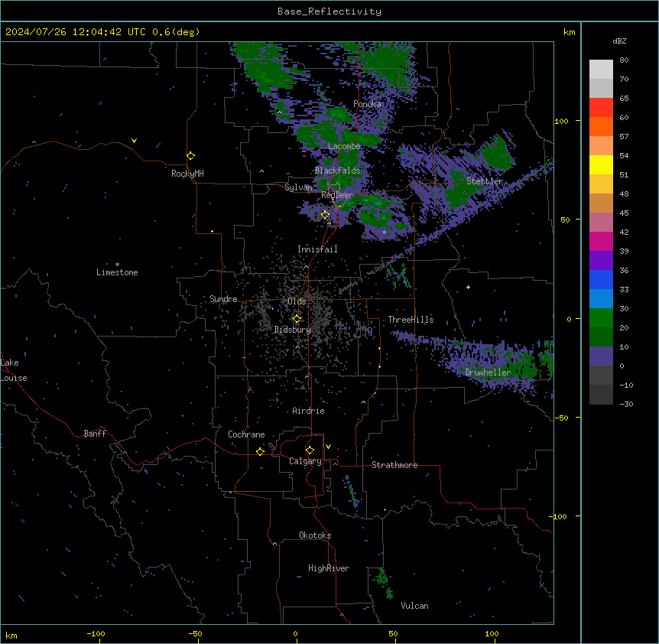Click the Innisfail city label
The height and width of the screenshot is (644, 659).
tap(317, 249)
